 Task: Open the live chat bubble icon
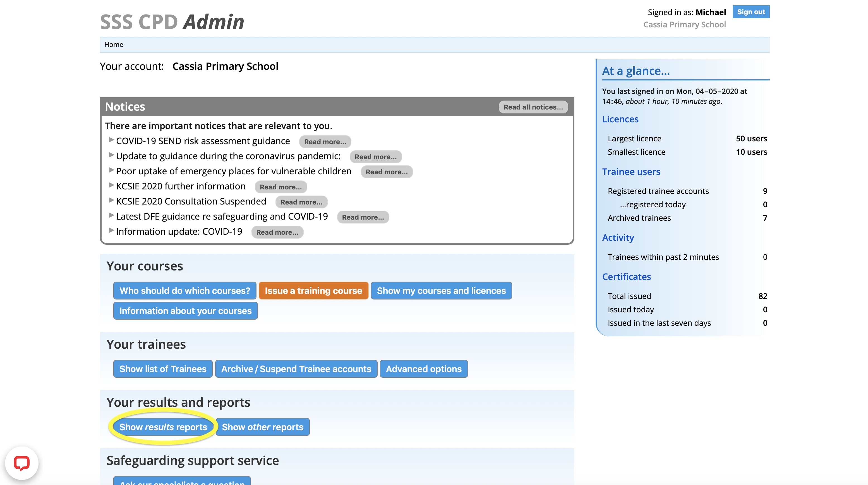coord(21,463)
